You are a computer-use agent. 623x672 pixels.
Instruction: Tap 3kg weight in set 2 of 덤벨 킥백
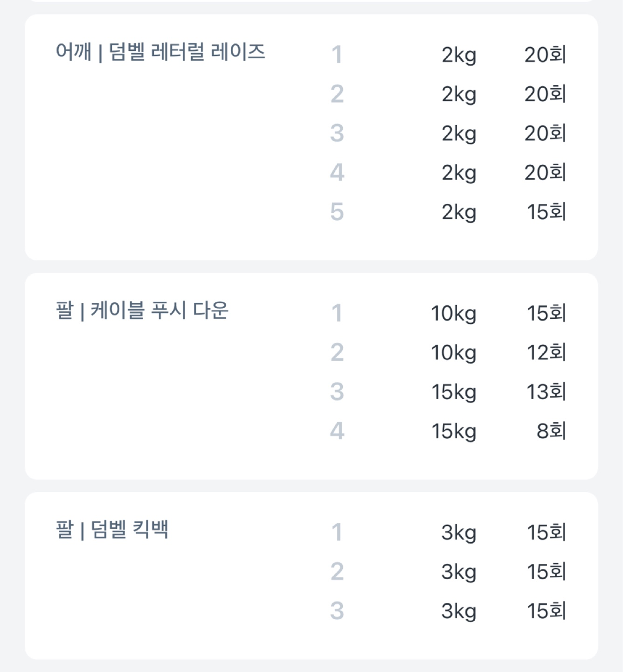tap(458, 572)
